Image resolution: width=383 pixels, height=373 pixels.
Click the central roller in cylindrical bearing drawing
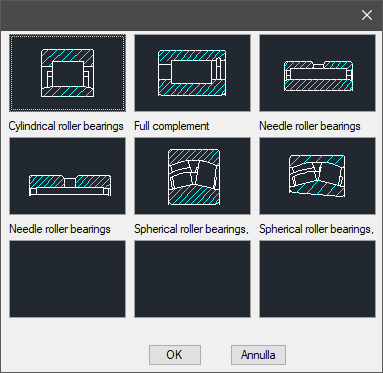tap(68, 74)
